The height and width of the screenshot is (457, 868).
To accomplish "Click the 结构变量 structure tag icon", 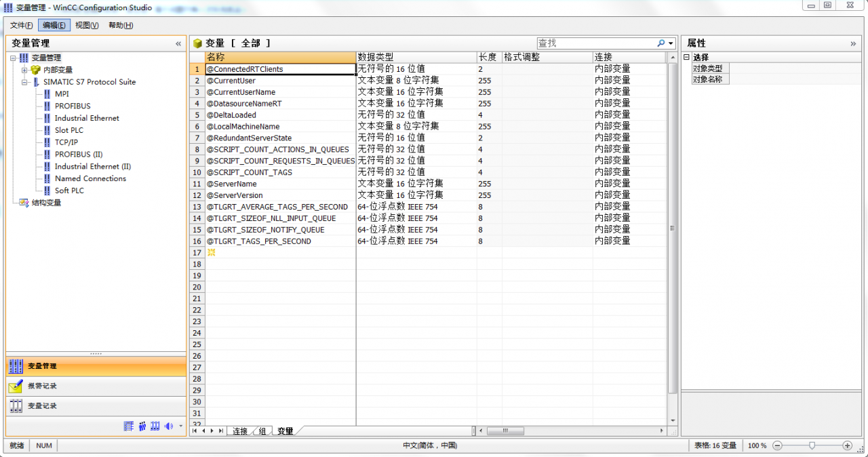I will tap(24, 203).
